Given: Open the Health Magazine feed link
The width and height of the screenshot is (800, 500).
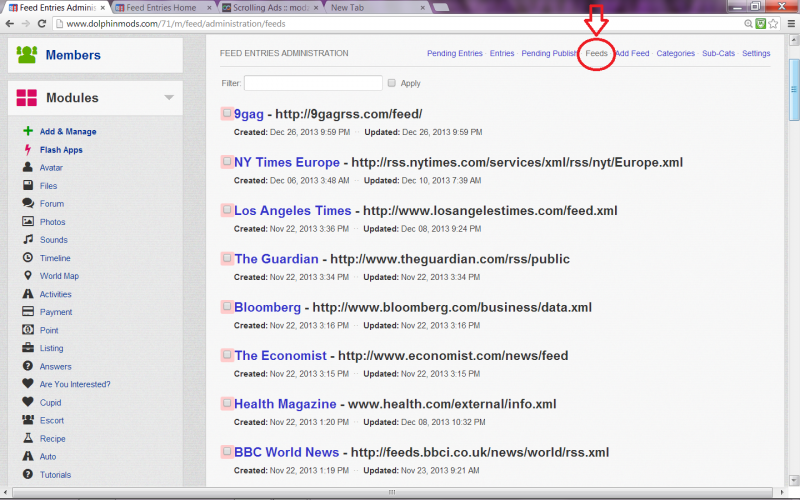Looking at the screenshot, I should 285,404.
